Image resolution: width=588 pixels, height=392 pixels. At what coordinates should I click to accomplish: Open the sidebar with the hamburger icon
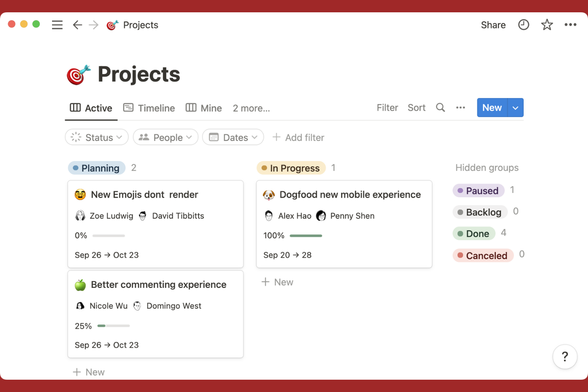tap(57, 25)
